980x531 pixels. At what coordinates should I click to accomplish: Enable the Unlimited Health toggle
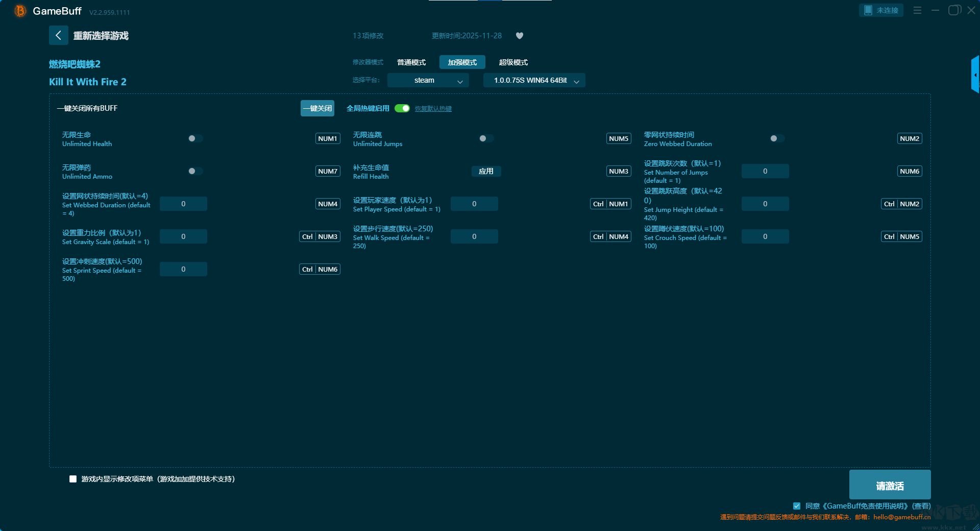pyautogui.click(x=195, y=138)
